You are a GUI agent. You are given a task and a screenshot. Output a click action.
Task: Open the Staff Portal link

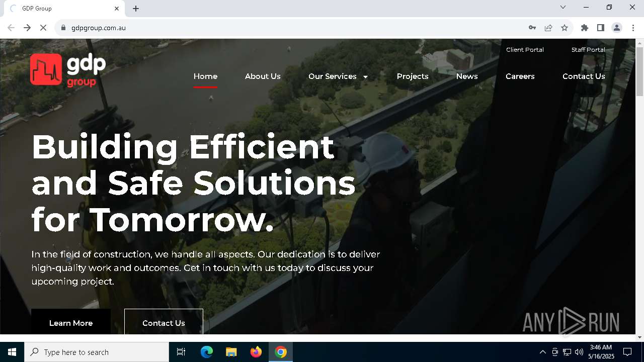[x=588, y=50]
